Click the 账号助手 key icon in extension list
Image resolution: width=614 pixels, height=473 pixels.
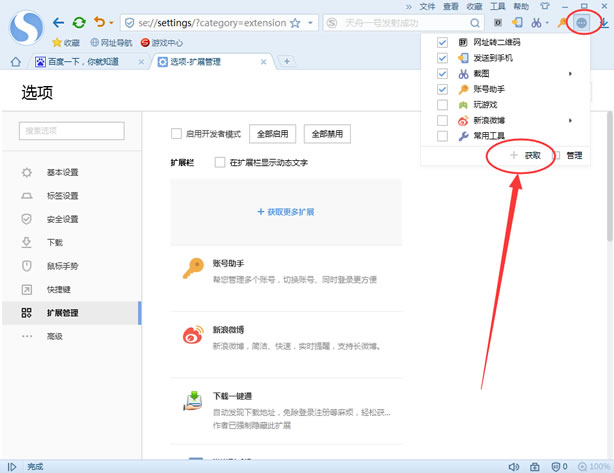coord(193,268)
